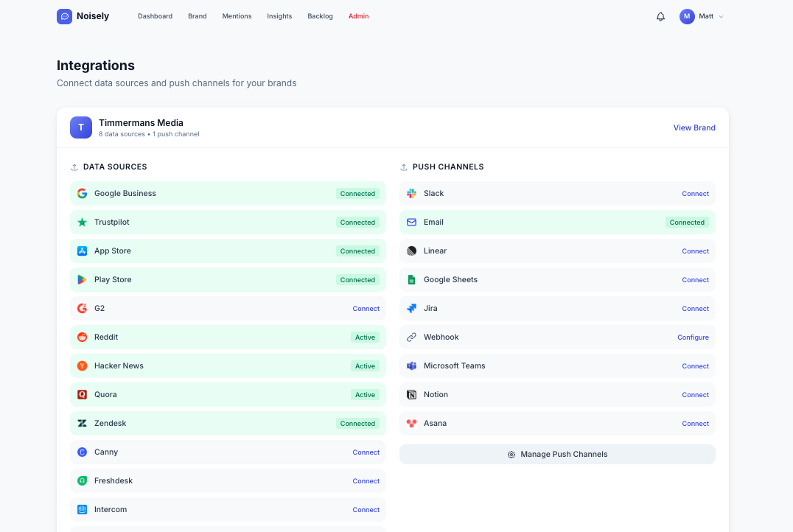Open the Brand nav item
The width and height of the screenshot is (793, 532).
tap(198, 16)
